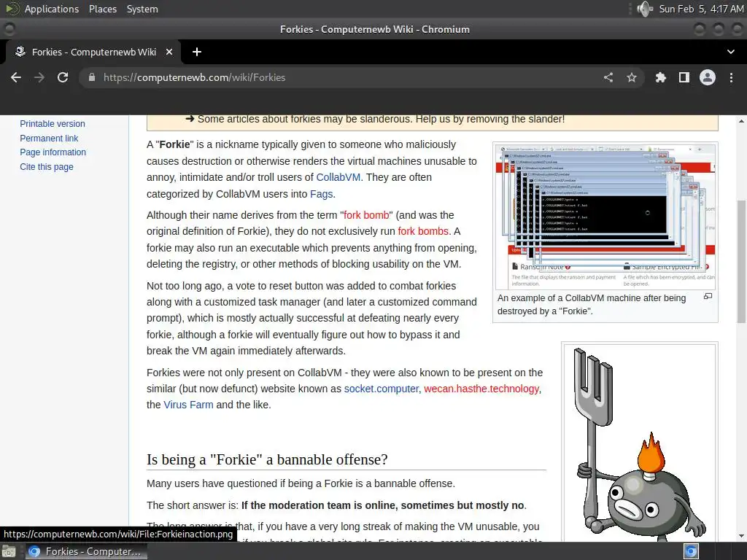Bookmark this page with the star
The height and width of the screenshot is (560, 747).
pyautogui.click(x=632, y=77)
